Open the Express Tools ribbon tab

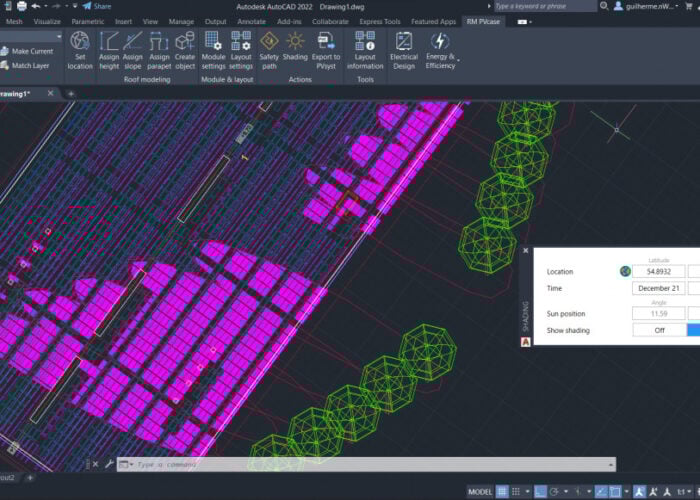pyautogui.click(x=379, y=20)
